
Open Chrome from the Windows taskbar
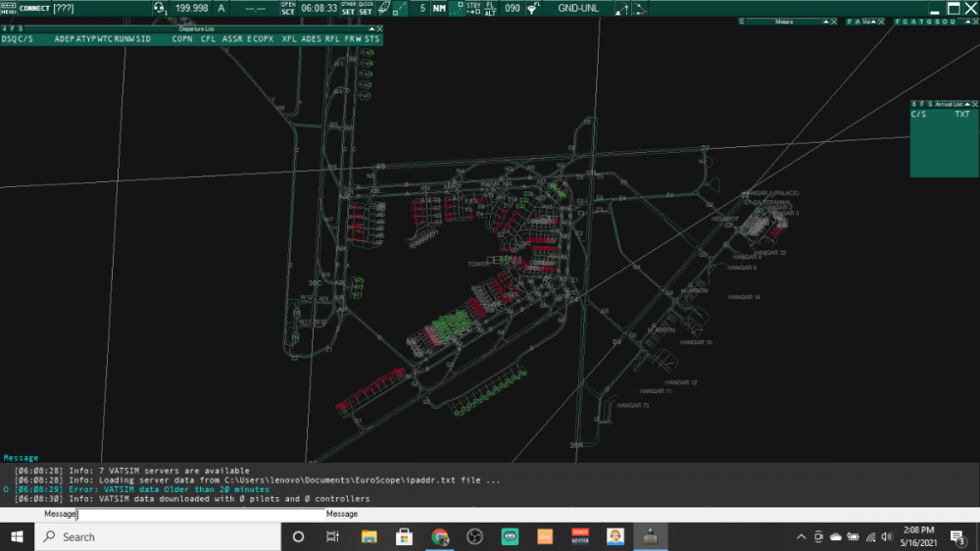(x=440, y=536)
